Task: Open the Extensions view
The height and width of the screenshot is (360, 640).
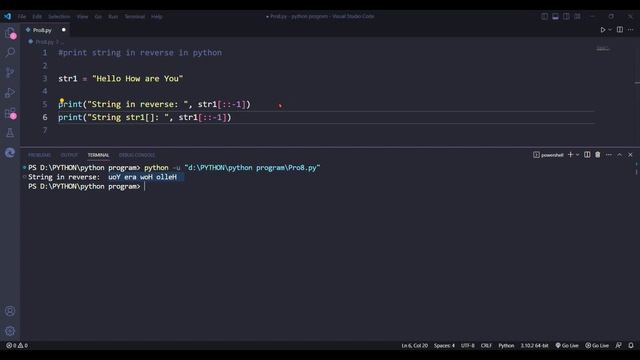Action: pyautogui.click(x=10, y=113)
